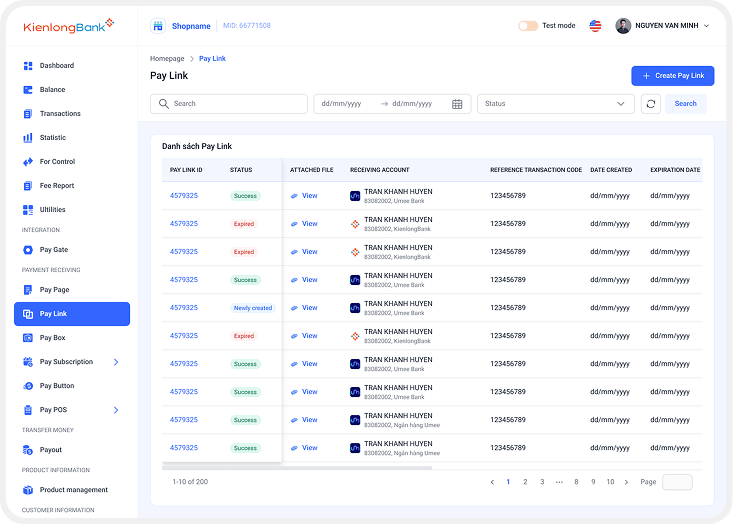The width and height of the screenshot is (733, 524).
Task: Click the blue Search button
Action: tap(685, 104)
